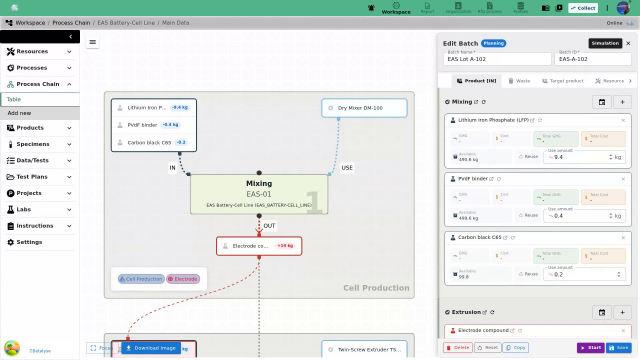
Task: Click the refresh icon next to Mixing
Action: 484,102
